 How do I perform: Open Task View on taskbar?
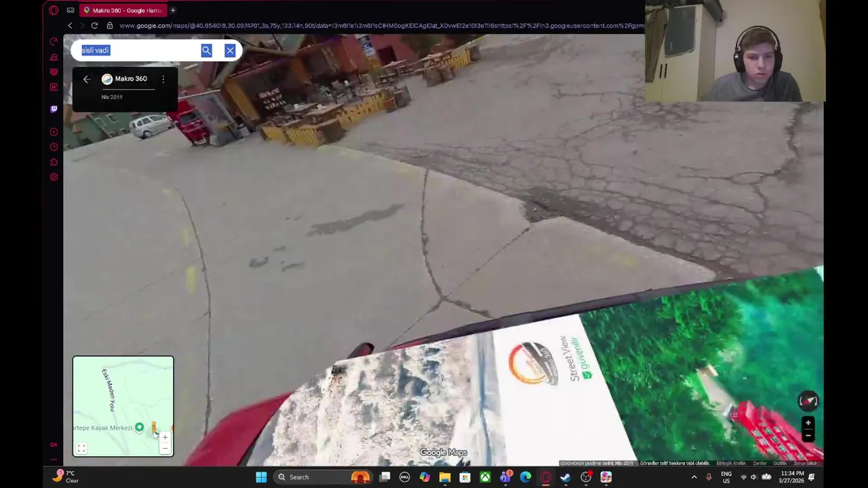pyautogui.click(x=384, y=477)
